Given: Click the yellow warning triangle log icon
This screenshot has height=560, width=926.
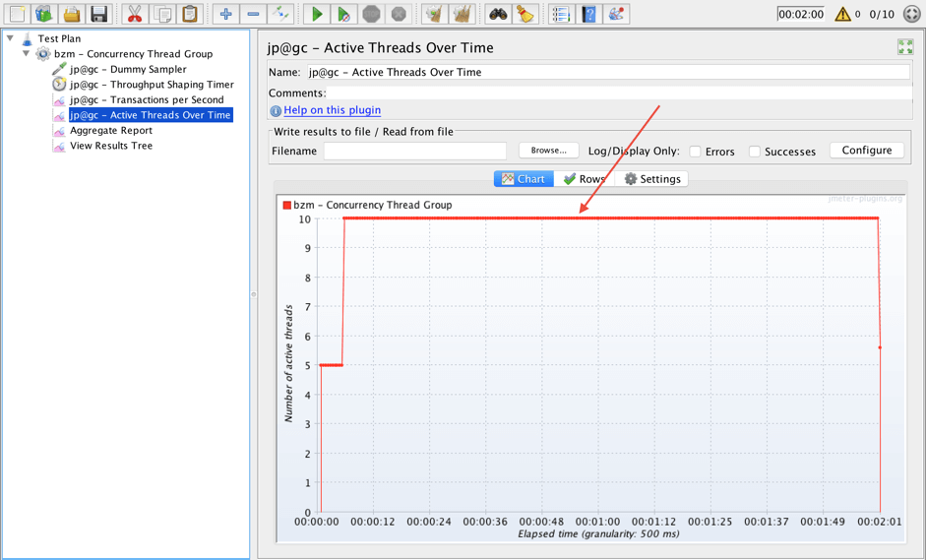Looking at the screenshot, I should [x=842, y=14].
